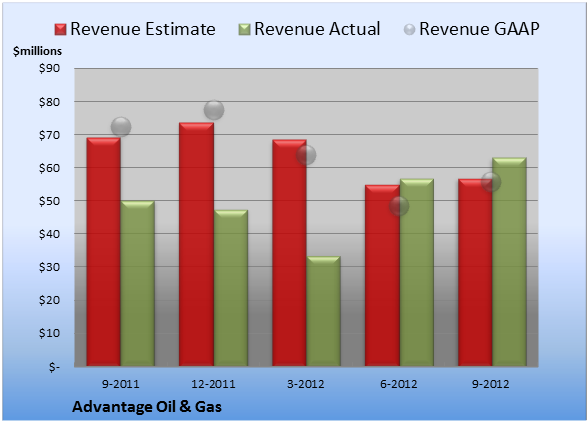The width and height of the screenshot is (588, 422).
Task: Click the 9-2012 quarter label
Action: tap(491, 384)
